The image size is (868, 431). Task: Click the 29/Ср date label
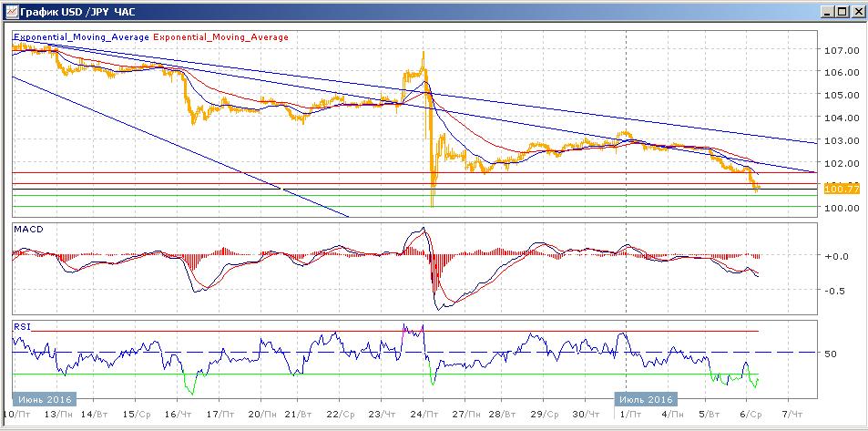pyautogui.click(x=544, y=415)
